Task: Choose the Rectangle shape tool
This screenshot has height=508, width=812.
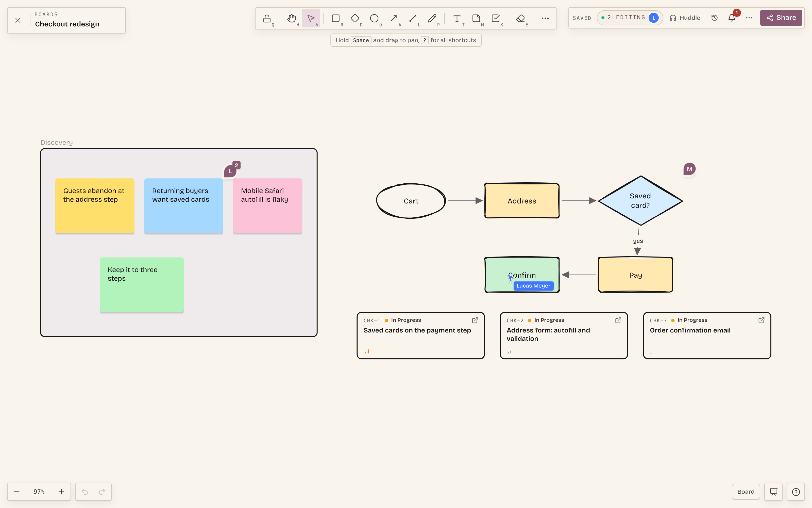Action: point(336,18)
